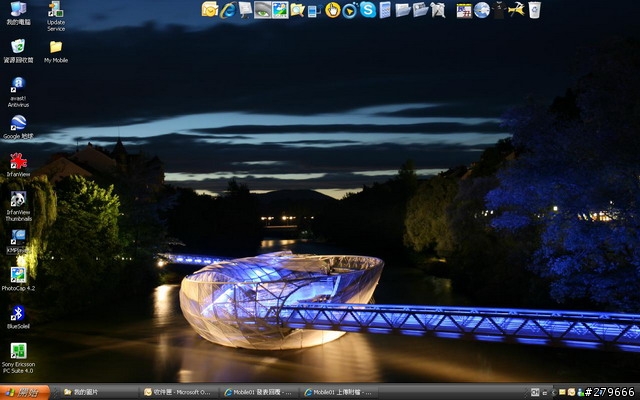Viewport: 640px width, 400px height.
Task: Click the globe icon in the dock
Action: 482,10
